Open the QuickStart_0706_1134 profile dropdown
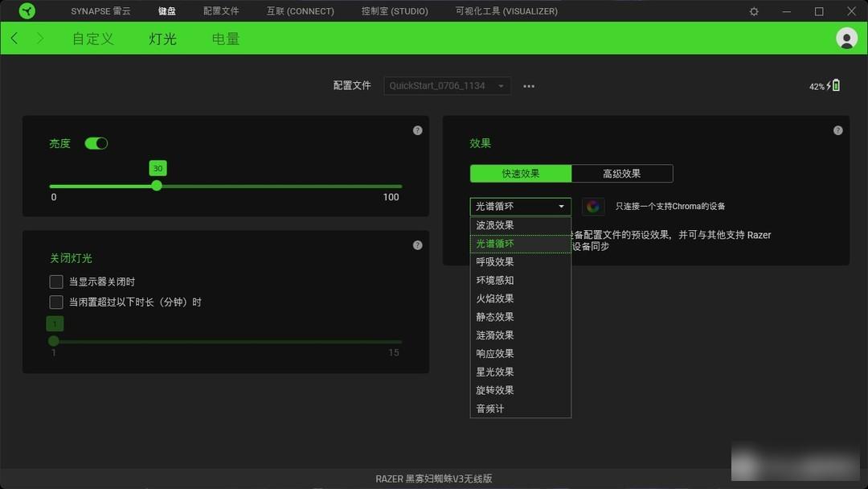Viewport: 868px width, 489px height. click(x=447, y=86)
